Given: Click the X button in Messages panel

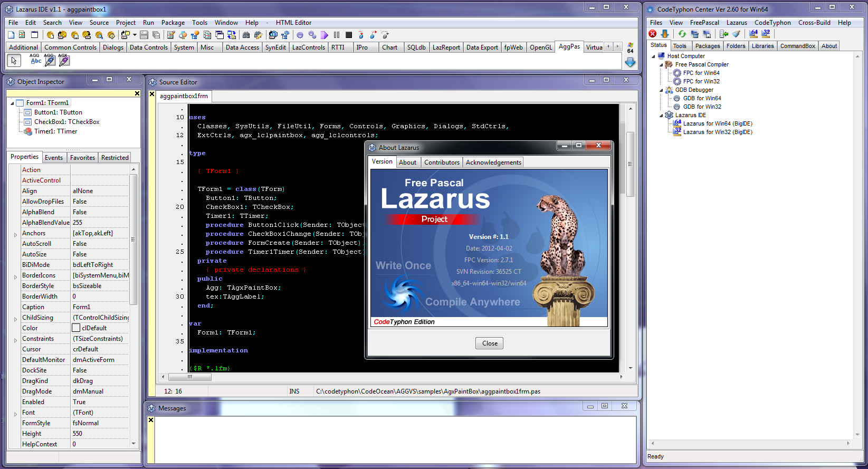Looking at the screenshot, I should pos(150,420).
